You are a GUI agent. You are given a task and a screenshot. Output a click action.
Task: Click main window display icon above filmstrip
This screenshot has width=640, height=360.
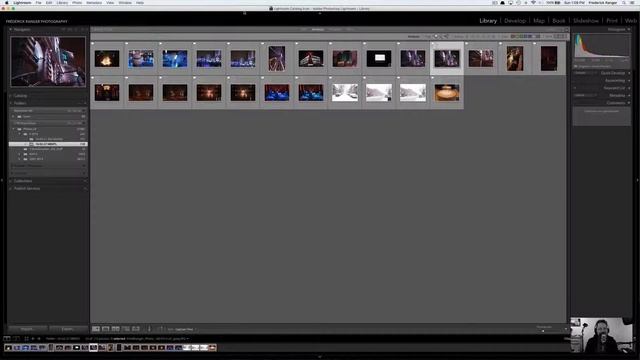(7, 338)
